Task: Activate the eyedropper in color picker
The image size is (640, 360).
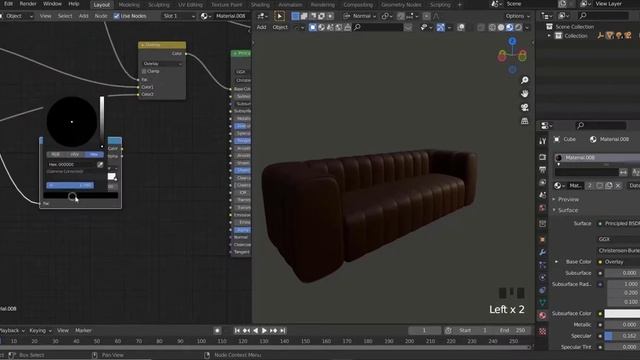Action: 100,164
